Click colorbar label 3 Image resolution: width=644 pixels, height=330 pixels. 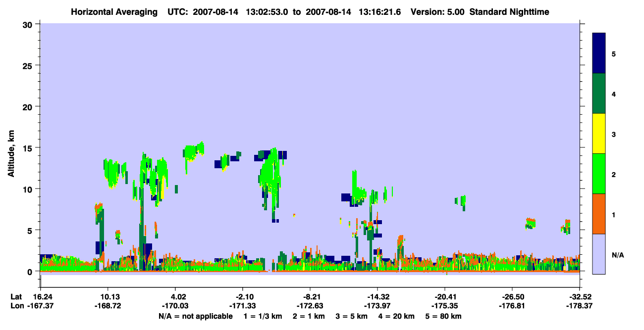[x=614, y=134]
